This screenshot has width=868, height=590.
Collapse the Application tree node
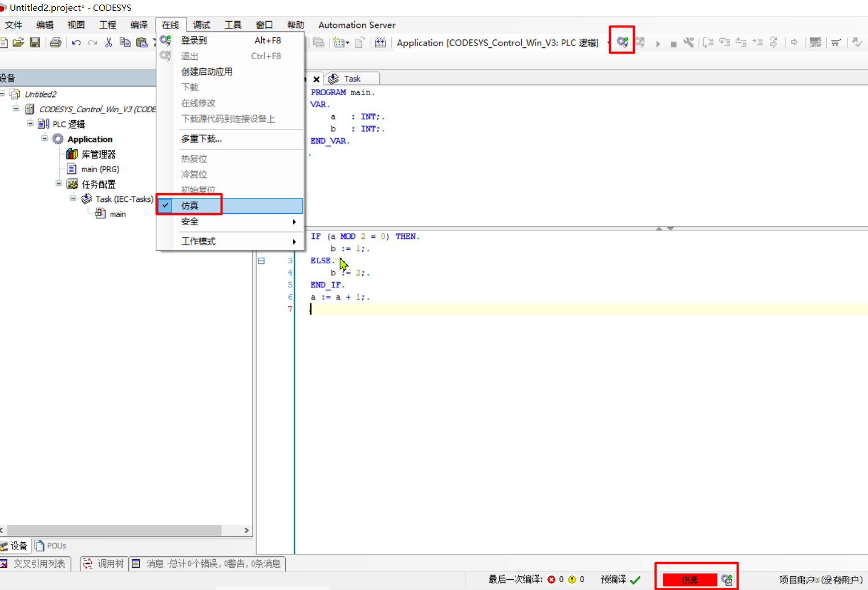tap(44, 138)
